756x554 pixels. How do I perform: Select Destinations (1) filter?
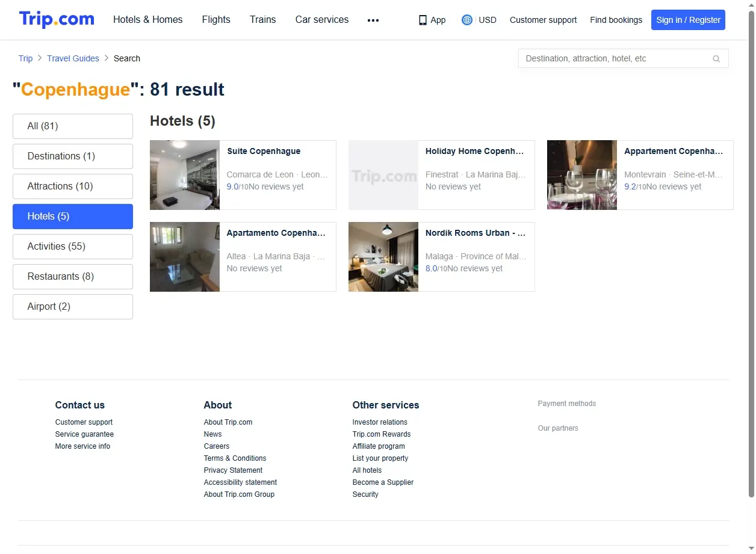(x=73, y=156)
